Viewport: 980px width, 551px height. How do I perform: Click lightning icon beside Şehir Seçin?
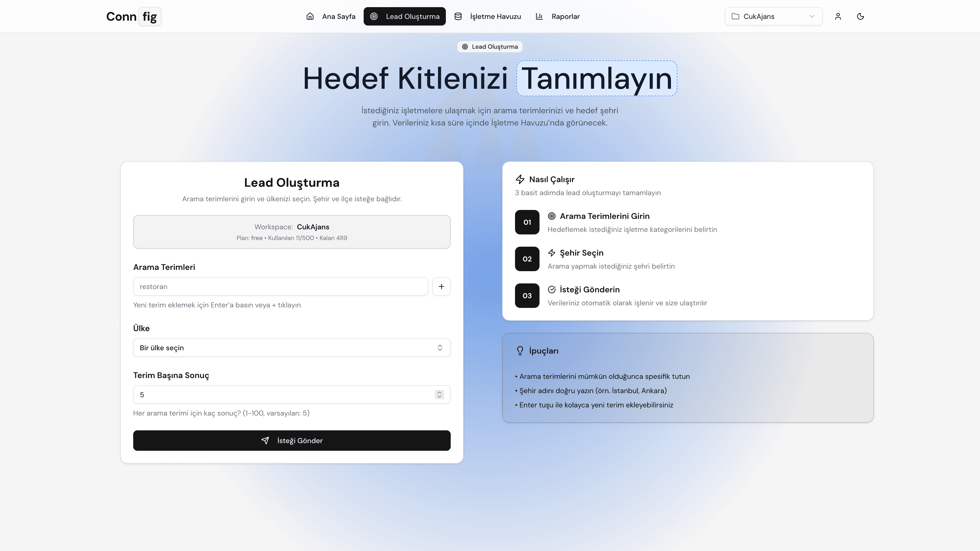pos(552,253)
